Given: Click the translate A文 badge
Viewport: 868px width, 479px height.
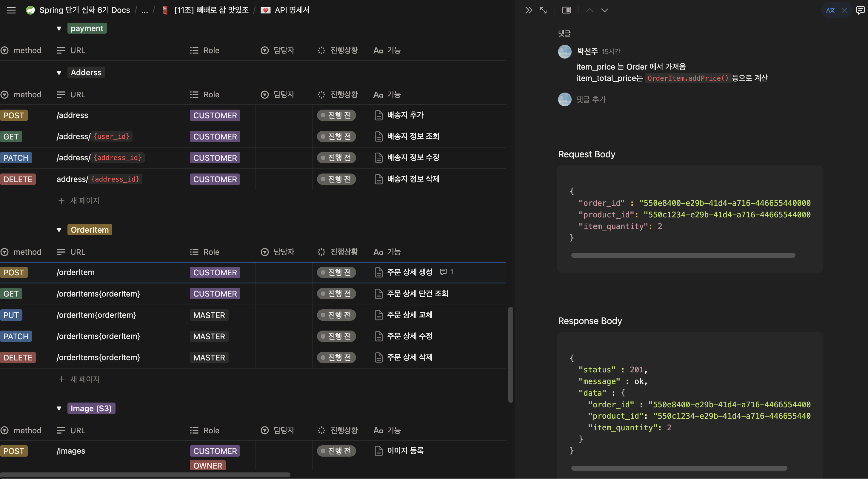Looking at the screenshot, I should [830, 10].
